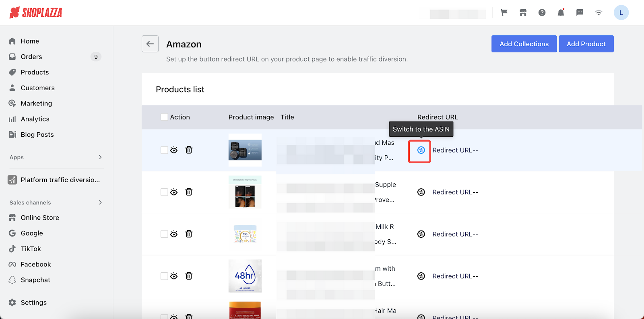Switch redirect type on the Milk R product row
The image size is (644, 319).
(421, 234)
